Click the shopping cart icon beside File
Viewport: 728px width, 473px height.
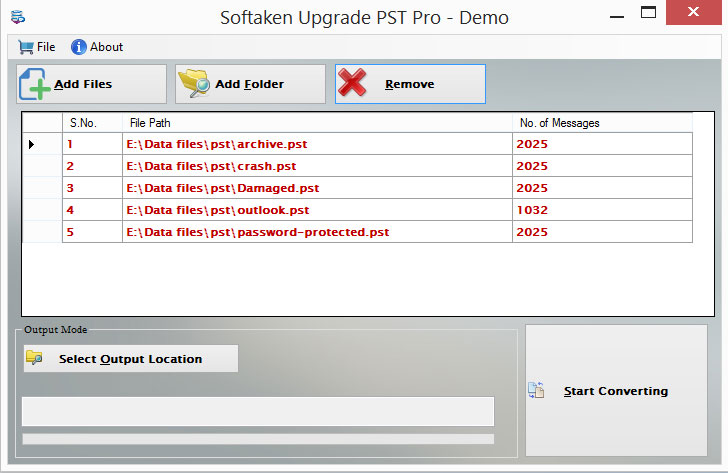click(26, 47)
